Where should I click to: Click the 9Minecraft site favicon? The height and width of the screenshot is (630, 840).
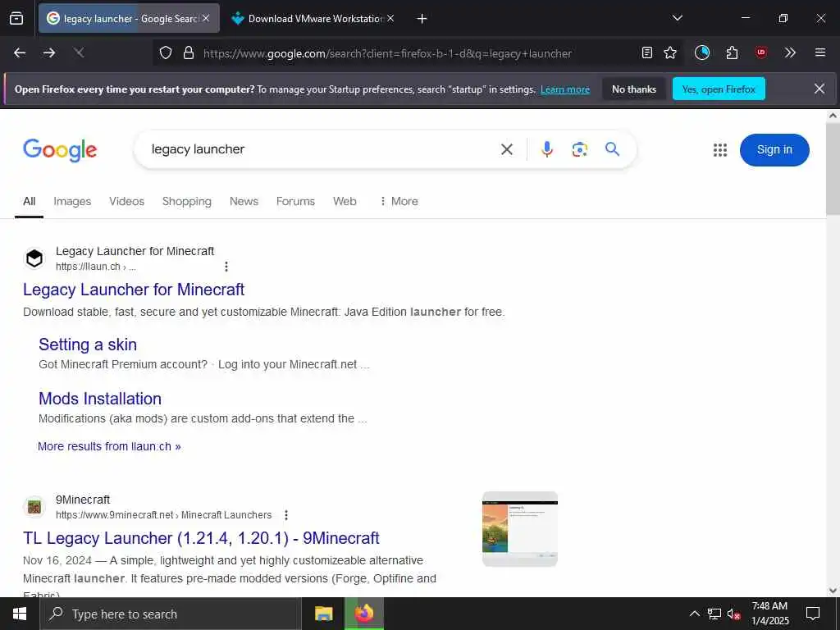tap(34, 507)
